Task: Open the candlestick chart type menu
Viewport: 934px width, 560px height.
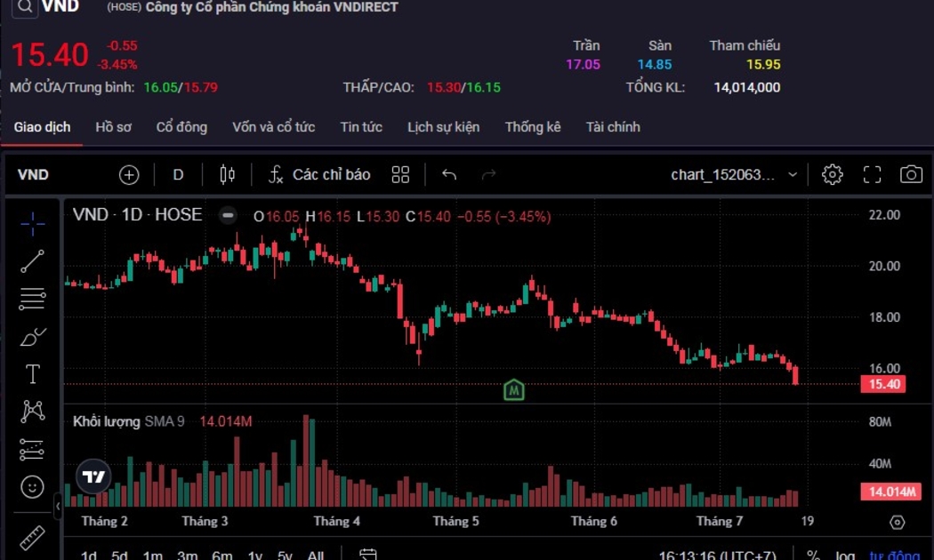Action: tap(227, 174)
